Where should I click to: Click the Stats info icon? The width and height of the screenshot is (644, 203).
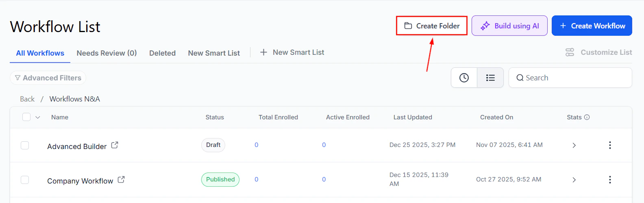point(587,117)
